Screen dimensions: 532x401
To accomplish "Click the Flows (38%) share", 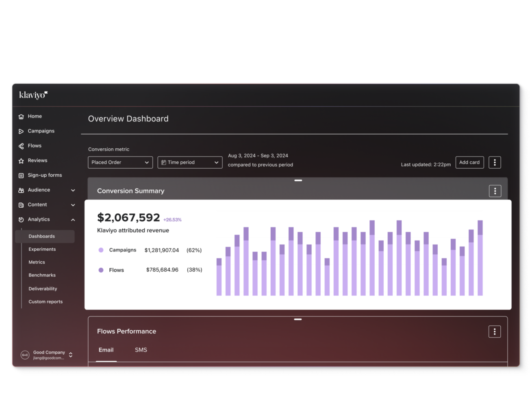I will 195,270.
